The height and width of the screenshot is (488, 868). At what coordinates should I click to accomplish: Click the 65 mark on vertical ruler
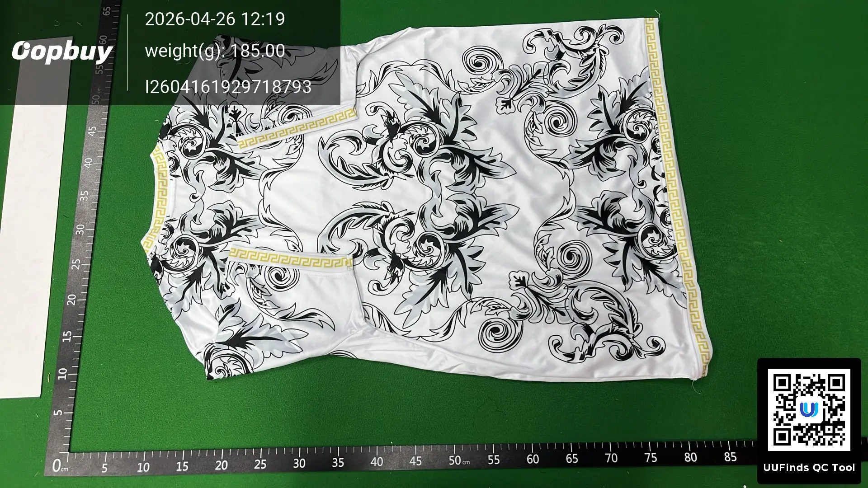[x=107, y=11]
